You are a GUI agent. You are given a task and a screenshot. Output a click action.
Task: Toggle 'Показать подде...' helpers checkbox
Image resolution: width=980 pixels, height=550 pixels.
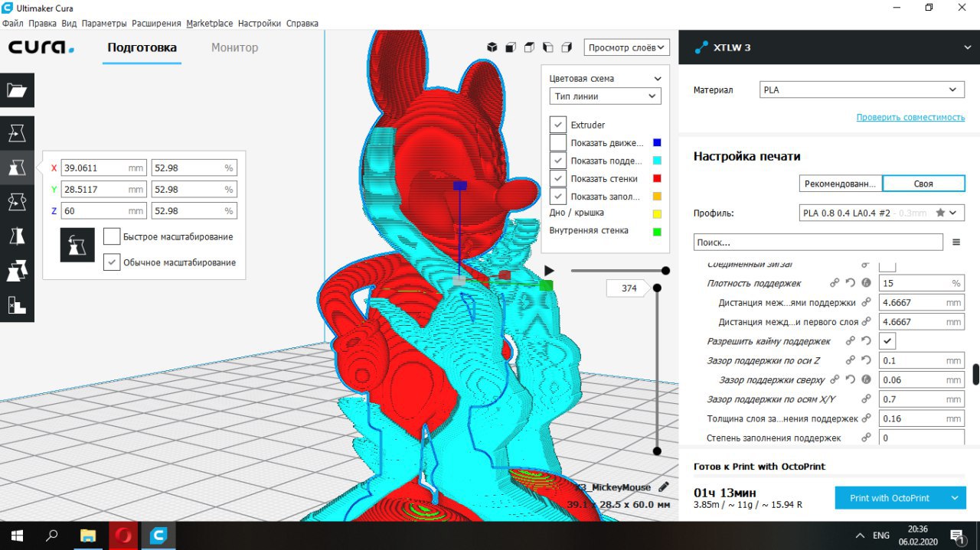558,161
